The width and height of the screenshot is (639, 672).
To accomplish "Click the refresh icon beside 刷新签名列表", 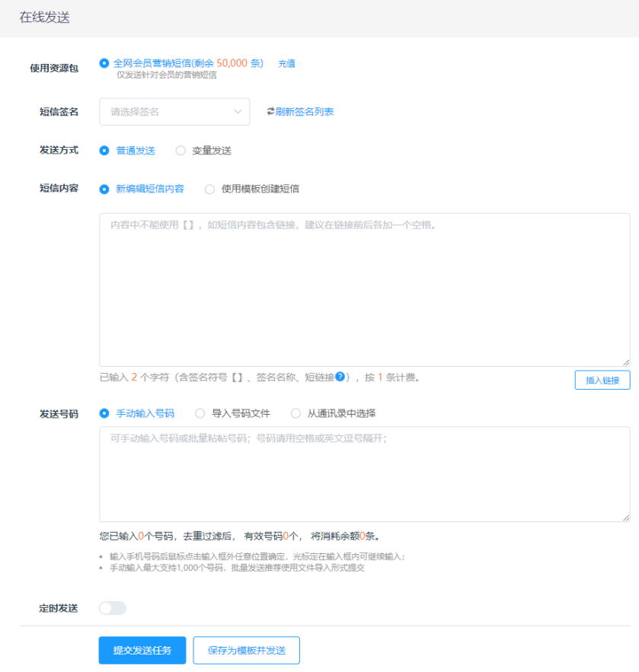I will [270, 112].
